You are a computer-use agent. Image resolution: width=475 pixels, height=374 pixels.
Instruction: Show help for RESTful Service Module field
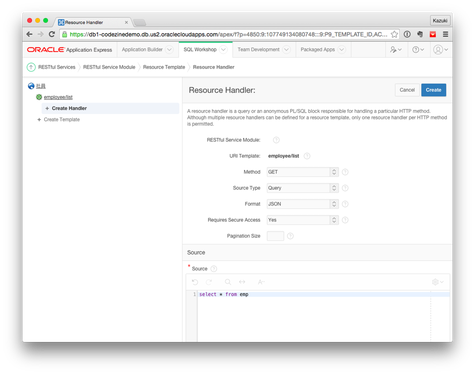(276, 140)
